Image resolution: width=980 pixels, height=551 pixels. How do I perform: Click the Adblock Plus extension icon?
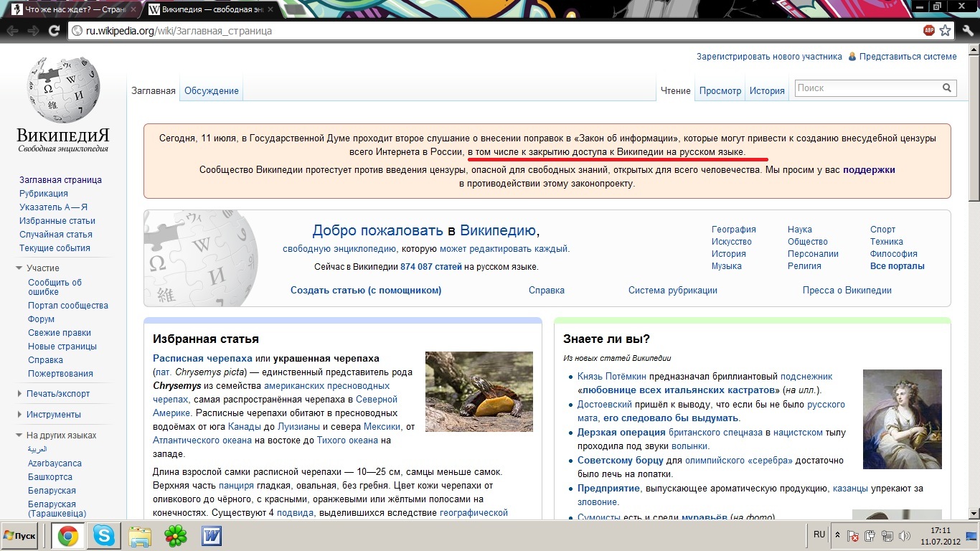[929, 31]
